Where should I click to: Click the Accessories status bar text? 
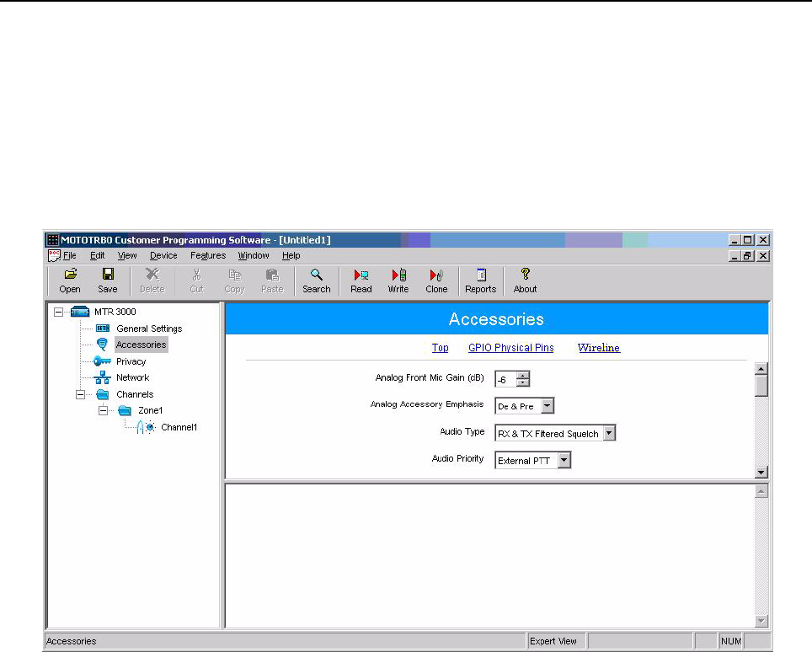coord(71,641)
